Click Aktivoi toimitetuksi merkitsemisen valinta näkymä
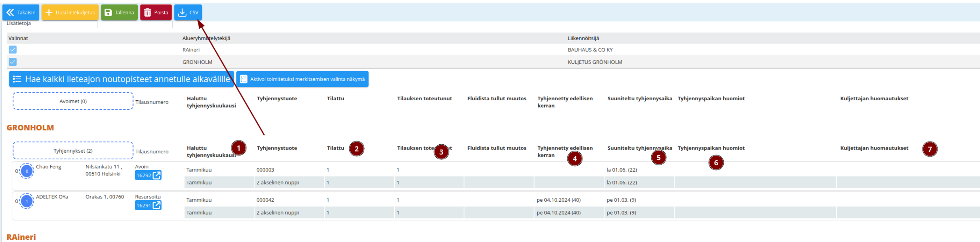 click(302, 79)
